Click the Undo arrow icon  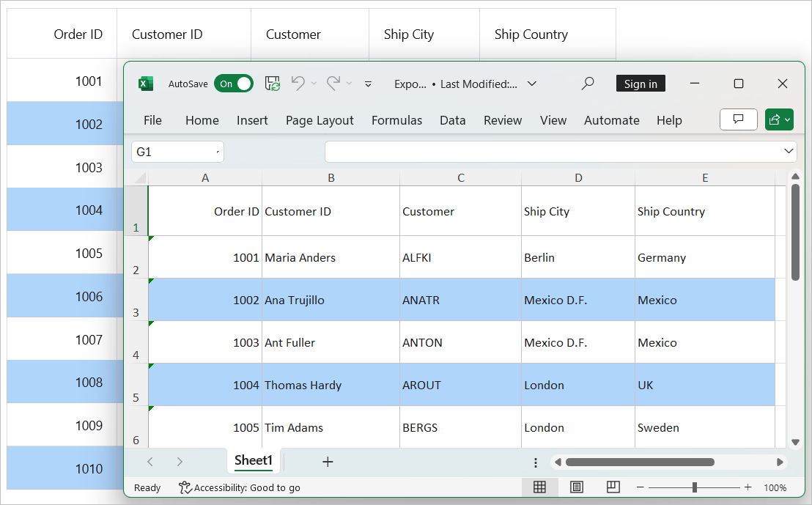click(x=298, y=84)
